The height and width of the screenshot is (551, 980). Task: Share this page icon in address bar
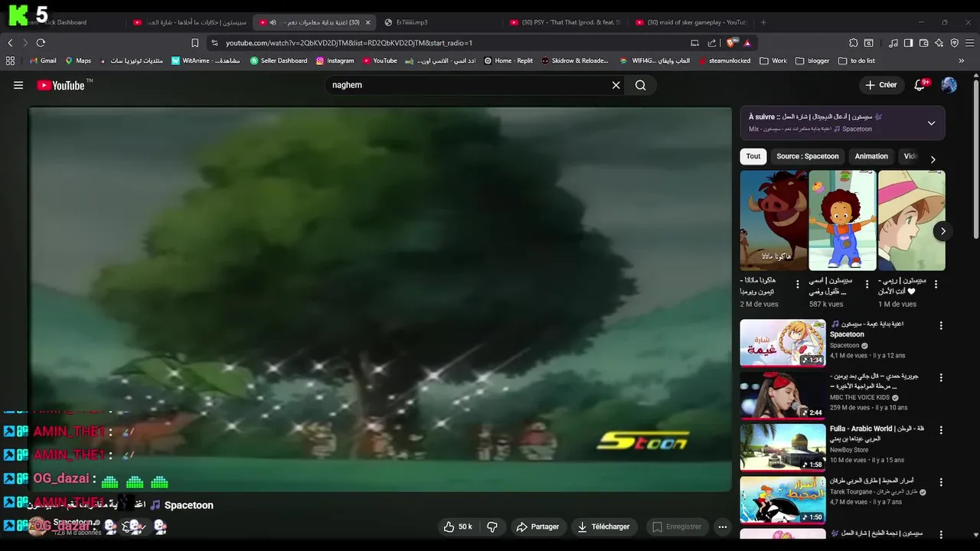pos(712,43)
